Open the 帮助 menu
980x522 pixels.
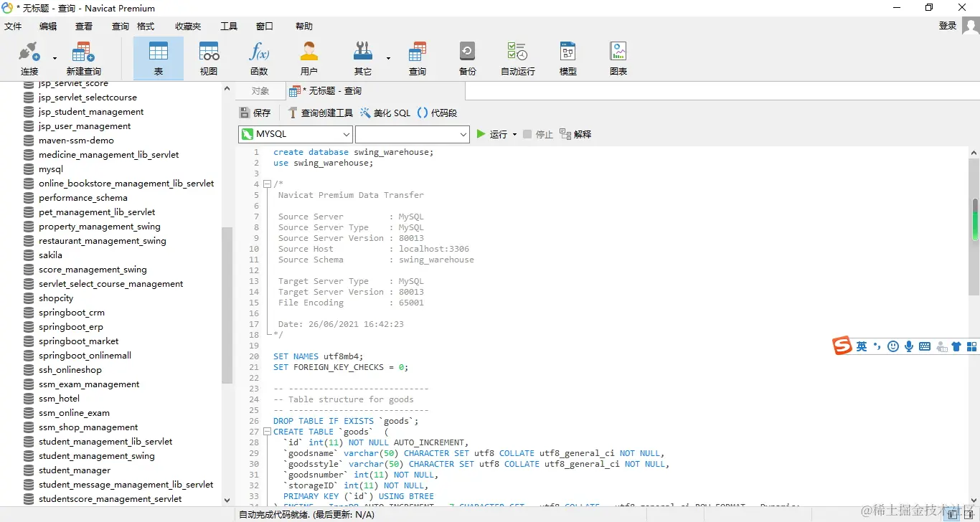pos(304,26)
